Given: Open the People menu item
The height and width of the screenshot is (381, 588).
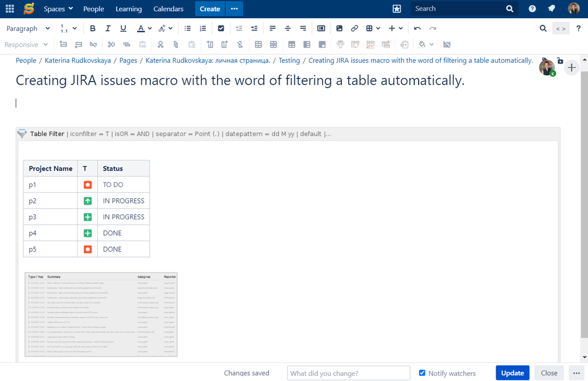Looking at the screenshot, I should click(94, 9).
